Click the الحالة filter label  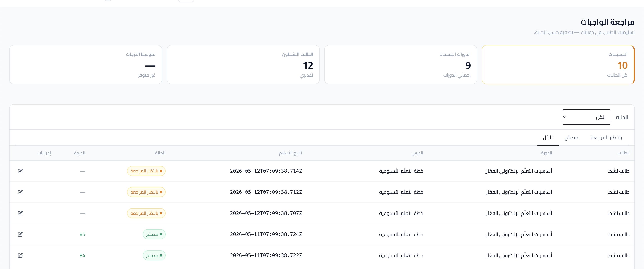pos(622,117)
